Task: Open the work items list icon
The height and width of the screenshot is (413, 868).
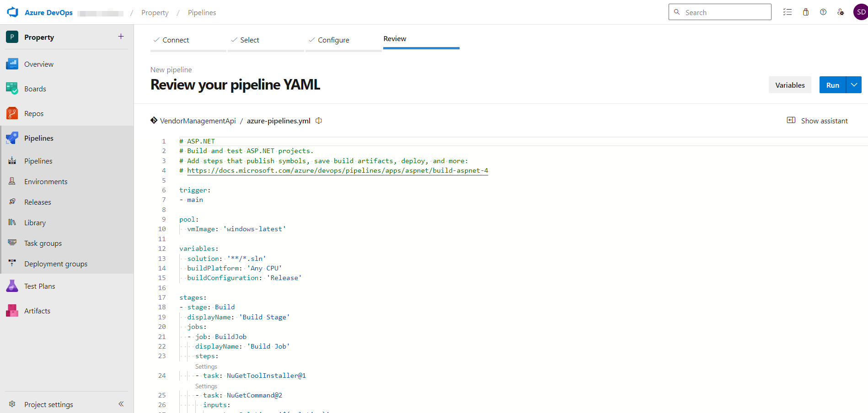Action: [788, 12]
